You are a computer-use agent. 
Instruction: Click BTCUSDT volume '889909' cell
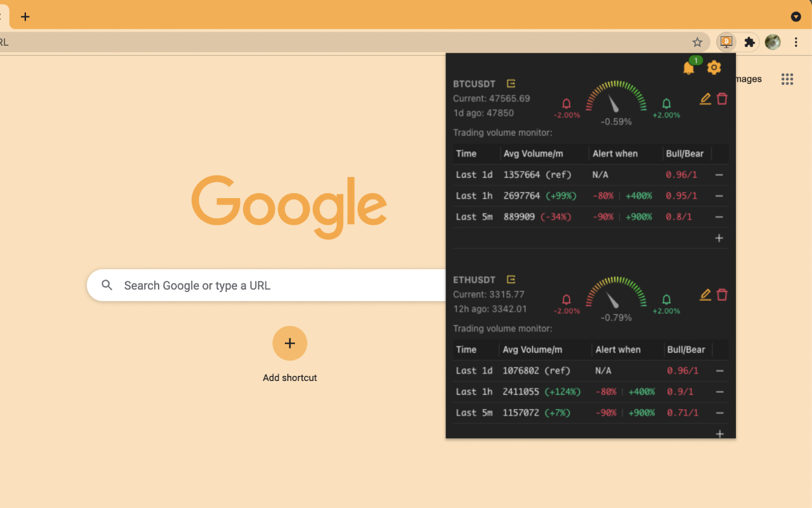(x=519, y=217)
